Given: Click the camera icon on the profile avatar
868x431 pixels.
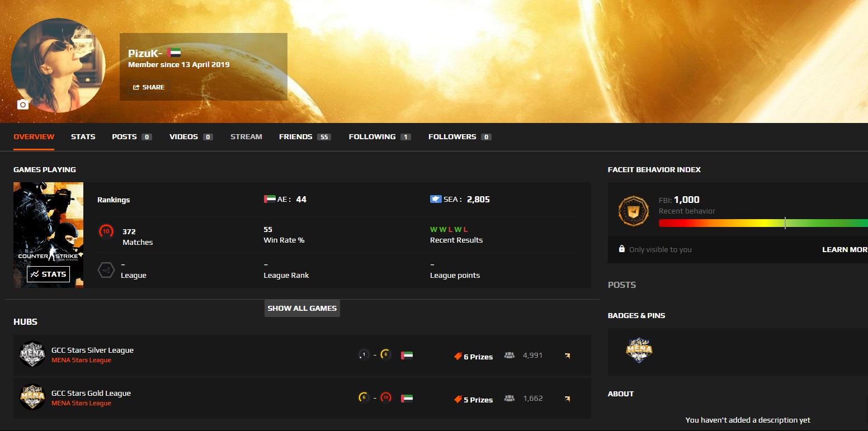Looking at the screenshot, I should click(x=23, y=105).
